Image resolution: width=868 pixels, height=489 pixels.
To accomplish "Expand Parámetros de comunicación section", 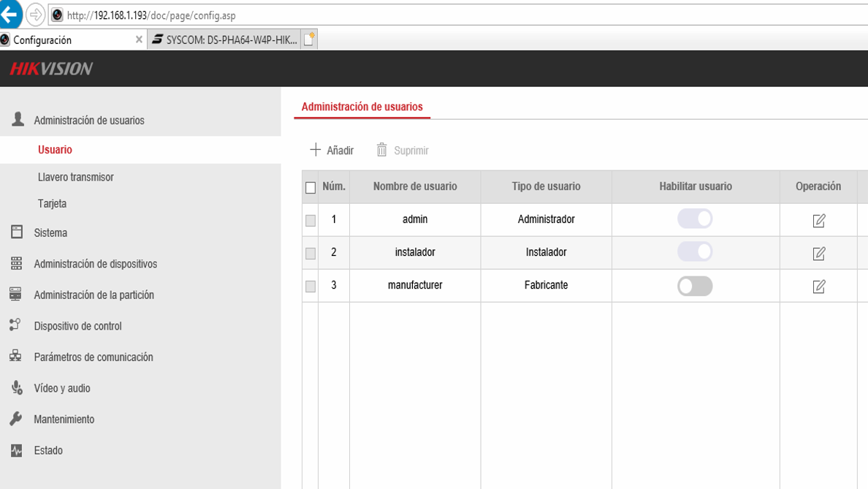I will tap(93, 357).
